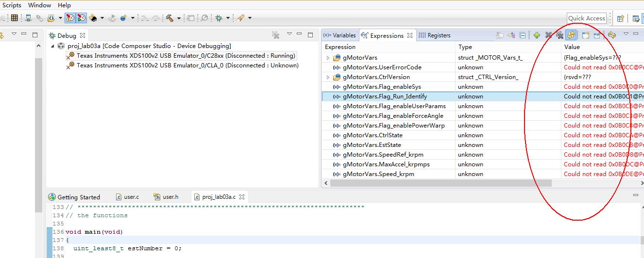Click the yellow refresh icon in Expressions

tap(612, 35)
